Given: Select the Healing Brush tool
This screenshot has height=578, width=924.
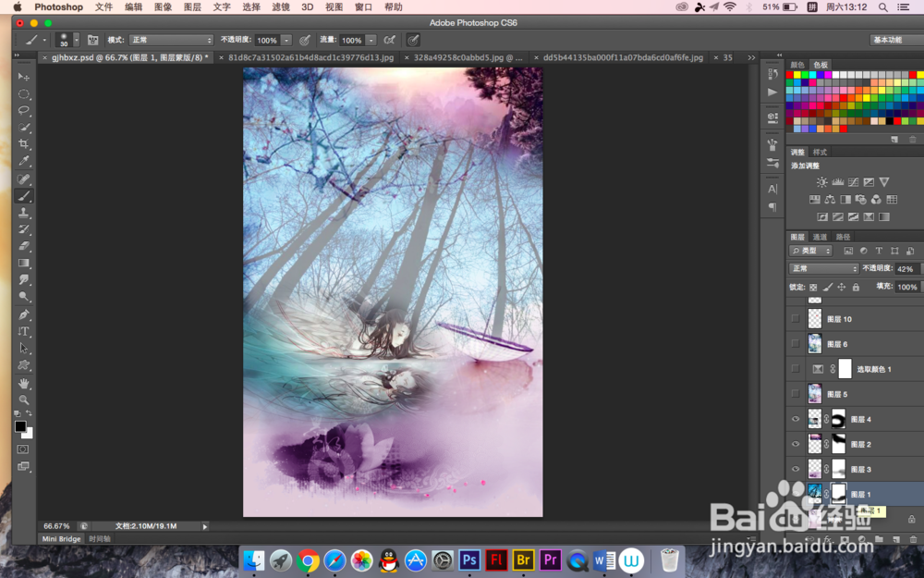Looking at the screenshot, I should pos(24,179).
